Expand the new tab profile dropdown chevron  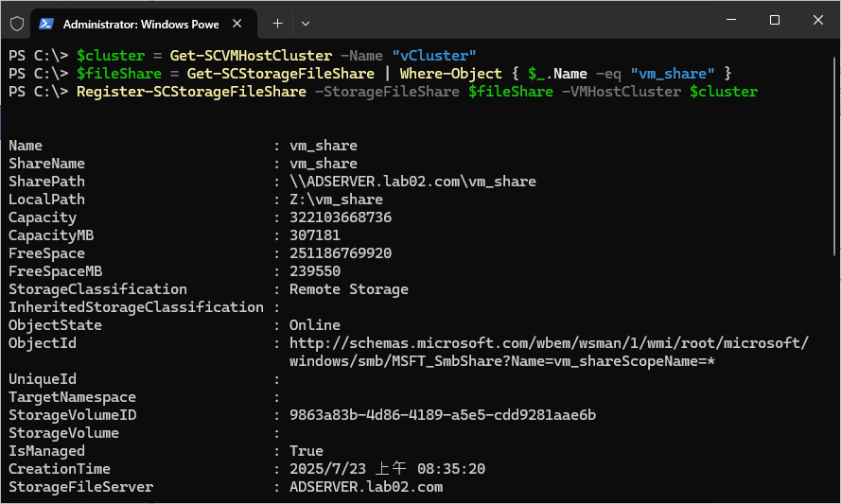click(x=306, y=22)
